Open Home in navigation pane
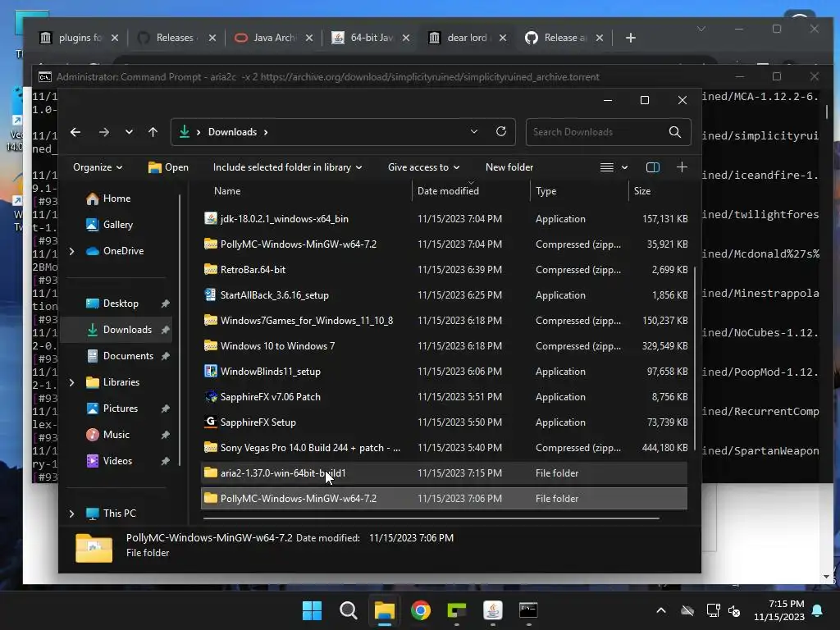Viewport: 840px width, 630px height. click(x=108, y=199)
